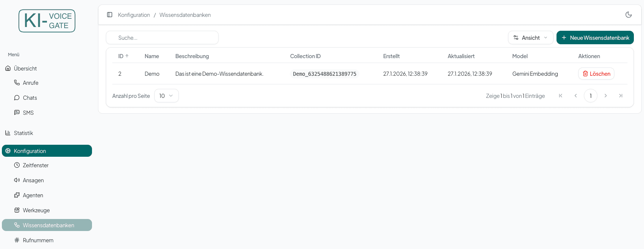Click the Wissensdatenbanken breadcrumb
Image resolution: width=644 pixels, height=249 pixels.
185,15
